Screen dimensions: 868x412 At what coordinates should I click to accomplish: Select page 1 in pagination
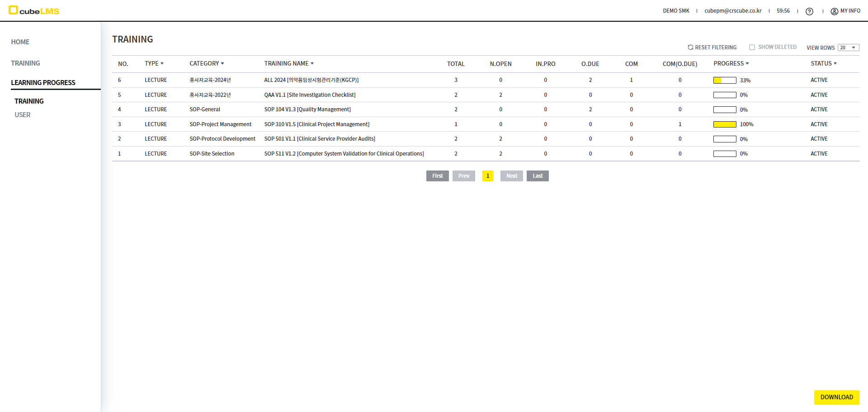click(x=488, y=176)
